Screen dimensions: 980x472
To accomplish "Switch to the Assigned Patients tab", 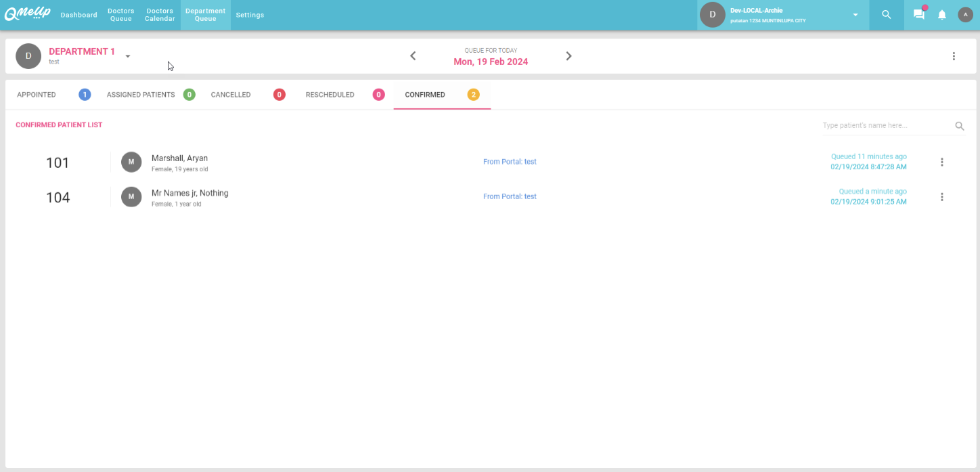I will pyautogui.click(x=141, y=95).
